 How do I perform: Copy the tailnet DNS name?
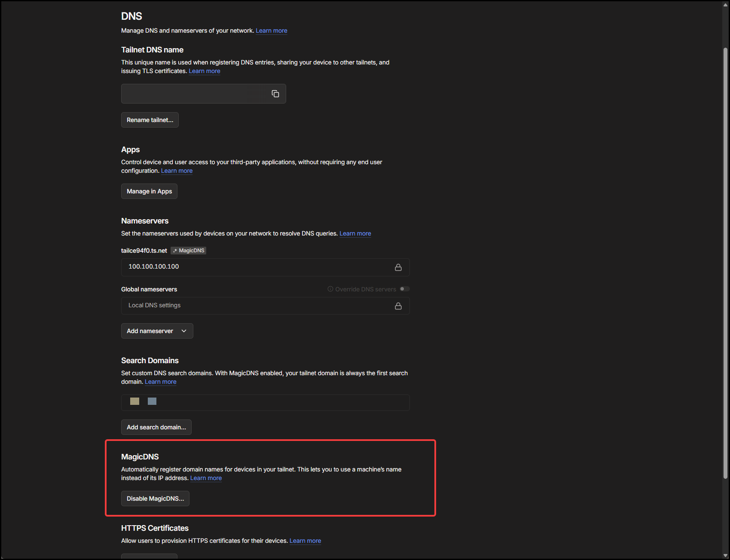(275, 94)
